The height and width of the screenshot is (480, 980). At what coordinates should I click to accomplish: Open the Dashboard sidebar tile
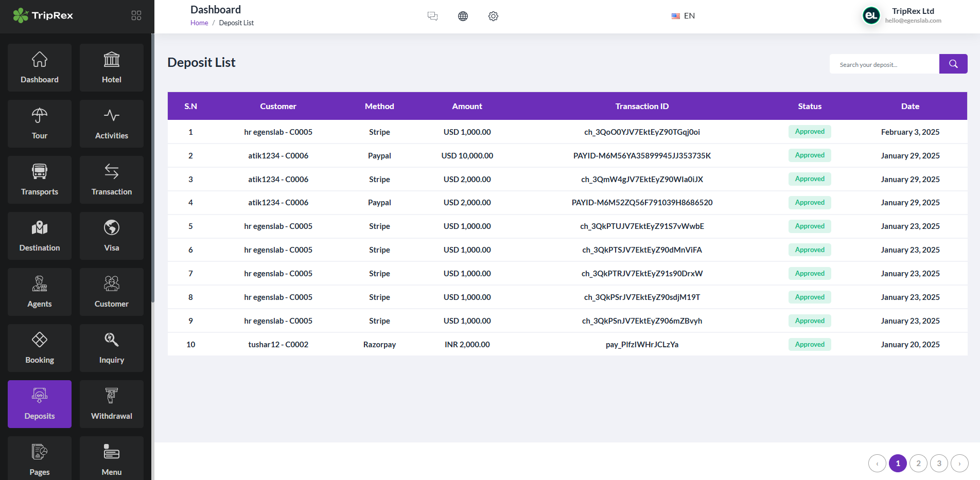(x=40, y=67)
